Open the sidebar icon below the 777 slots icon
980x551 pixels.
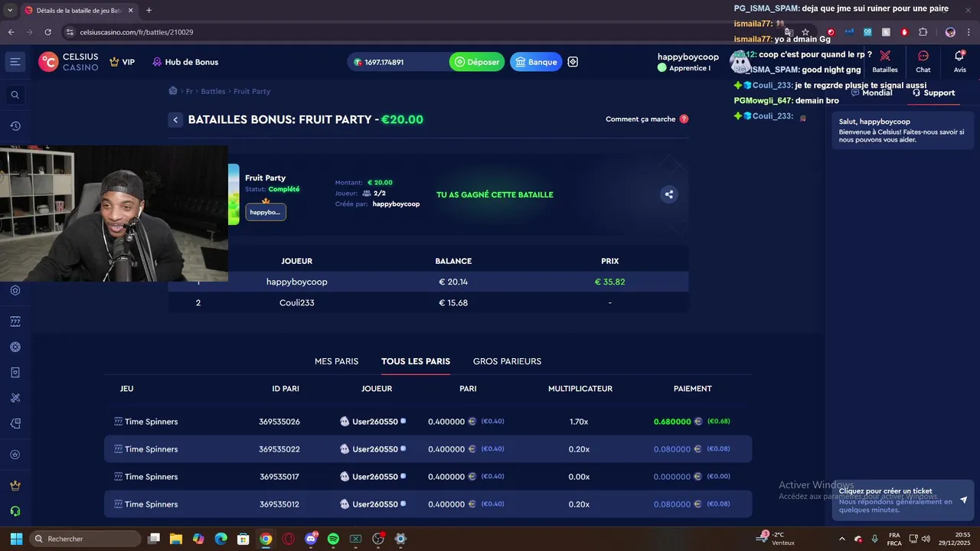[15, 347]
